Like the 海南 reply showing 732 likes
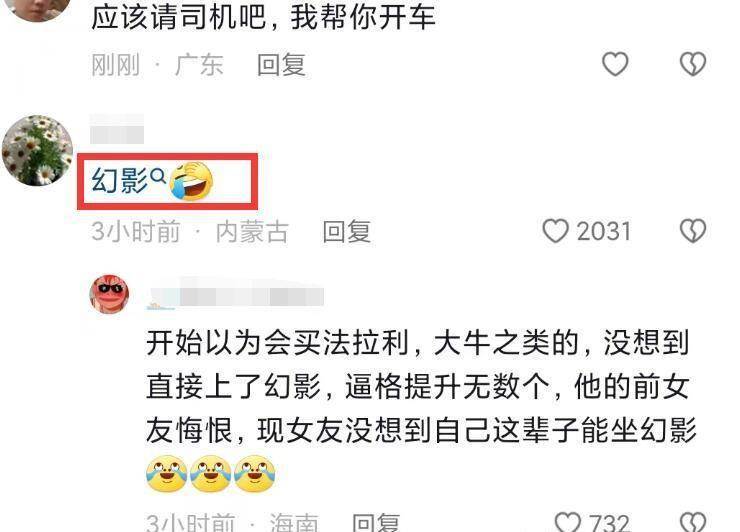 (x=567, y=522)
